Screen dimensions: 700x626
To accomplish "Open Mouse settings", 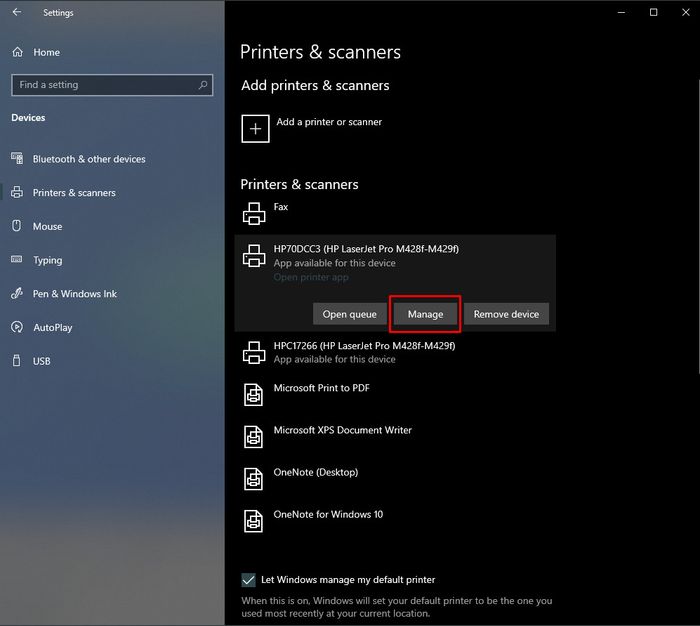I will 47,226.
